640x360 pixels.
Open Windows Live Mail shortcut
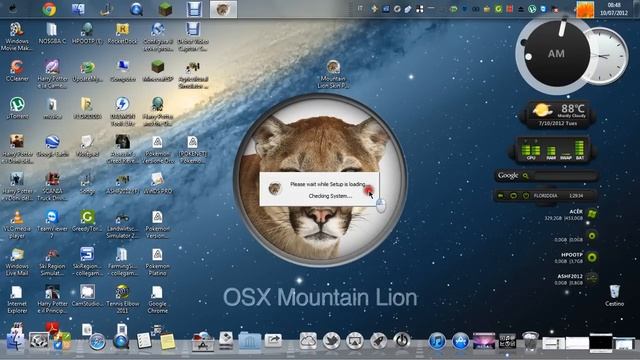pos(17,262)
